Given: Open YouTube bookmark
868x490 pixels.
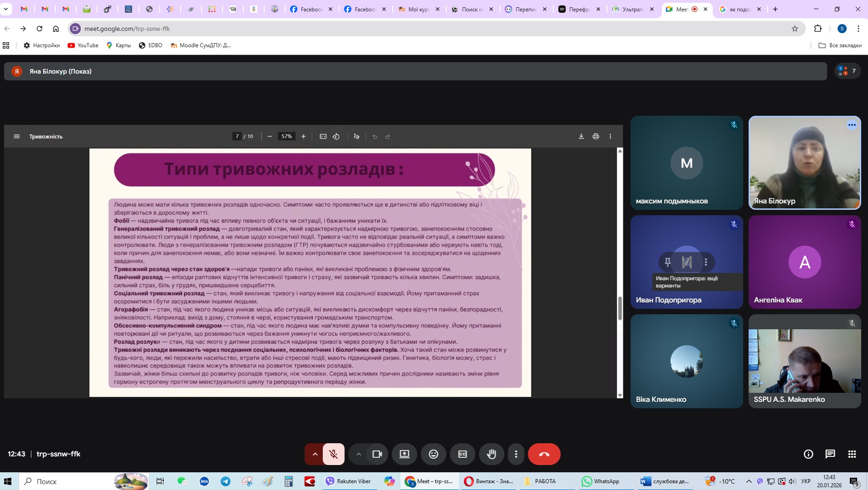Looking at the screenshot, I should tap(83, 45).
